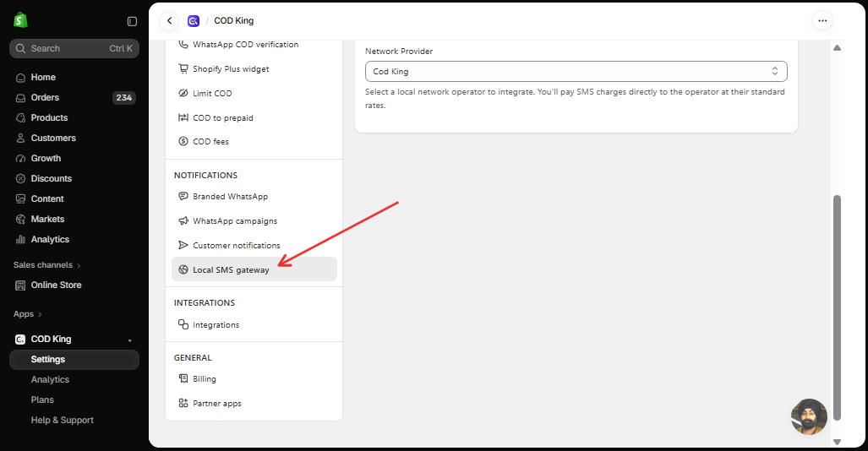868x451 pixels.
Task: Click the vertical scrollbar thumb
Action: click(x=837, y=307)
